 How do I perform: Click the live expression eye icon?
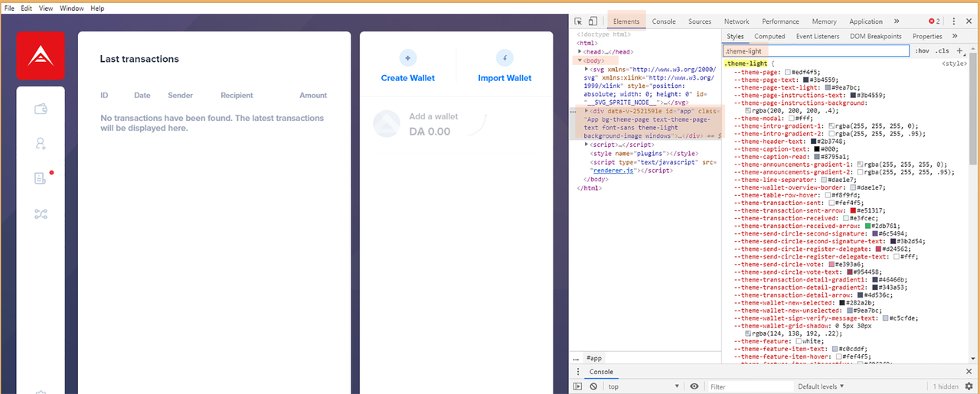(x=694, y=387)
